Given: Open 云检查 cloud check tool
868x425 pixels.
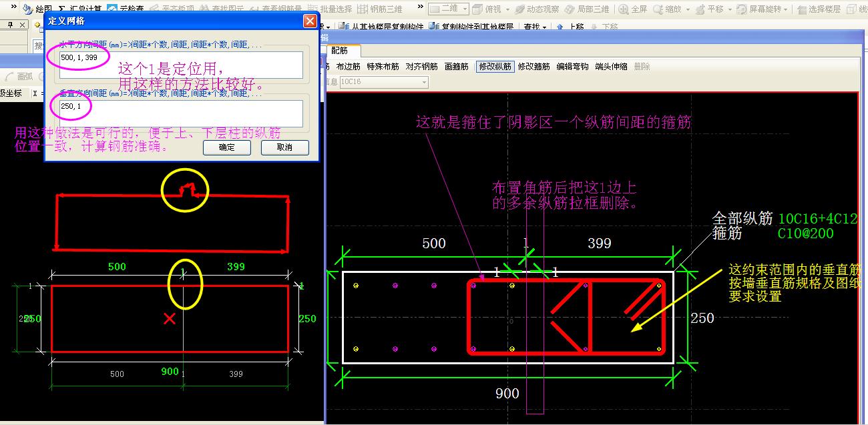Looking at the screenshot, I should [124, 9].
